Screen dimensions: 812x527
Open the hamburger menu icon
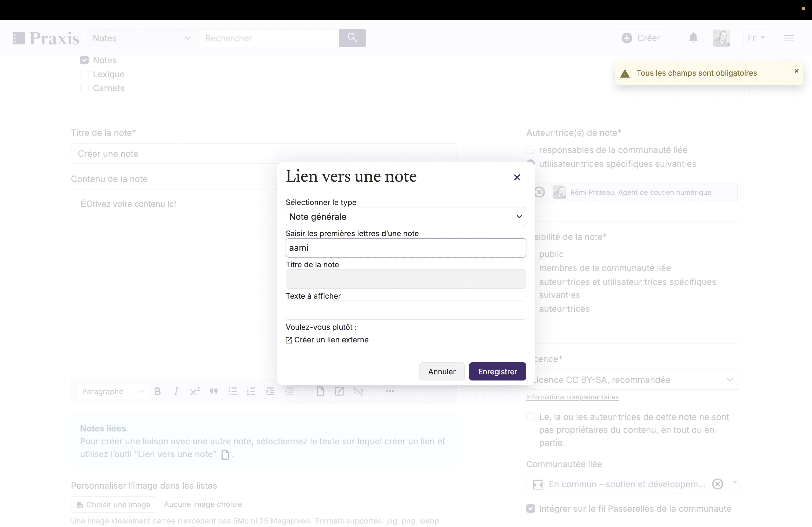pyautogui.click(x=789, y=38)
